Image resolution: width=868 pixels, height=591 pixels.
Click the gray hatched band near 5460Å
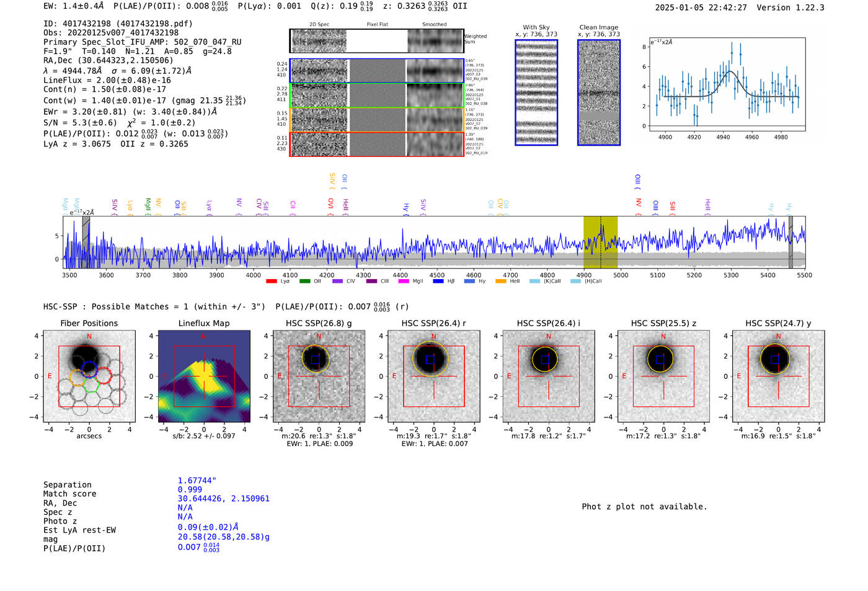tap(790, 242)
